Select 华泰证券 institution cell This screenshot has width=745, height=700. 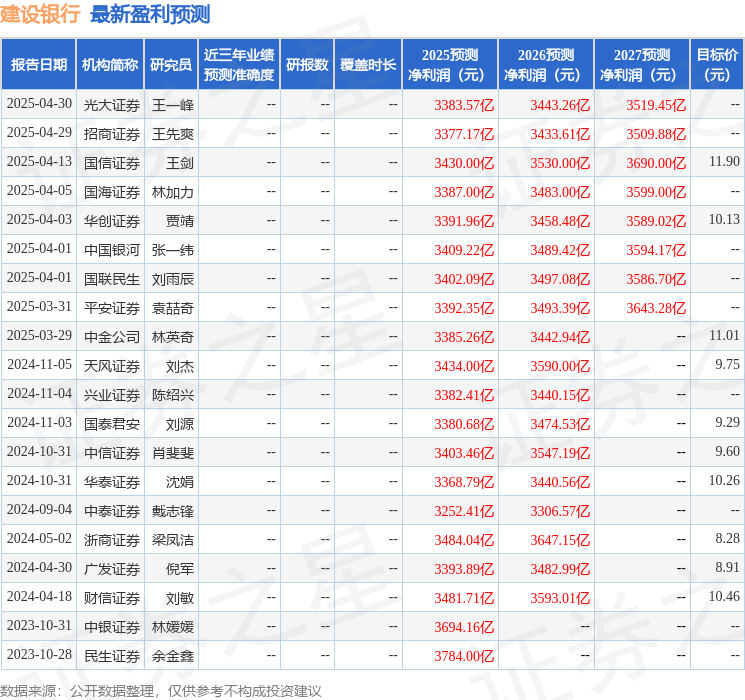pyautogui.click(x=112, y=482)
